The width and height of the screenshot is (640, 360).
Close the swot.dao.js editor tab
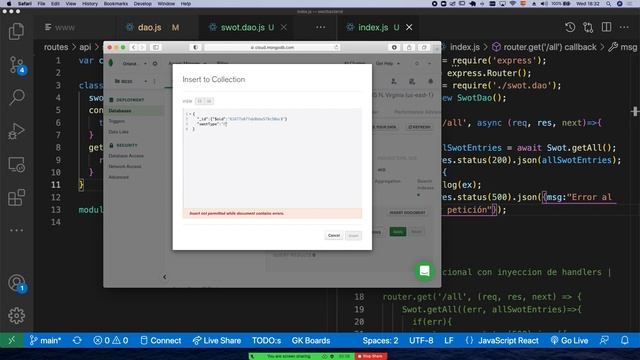click(284, 27)
